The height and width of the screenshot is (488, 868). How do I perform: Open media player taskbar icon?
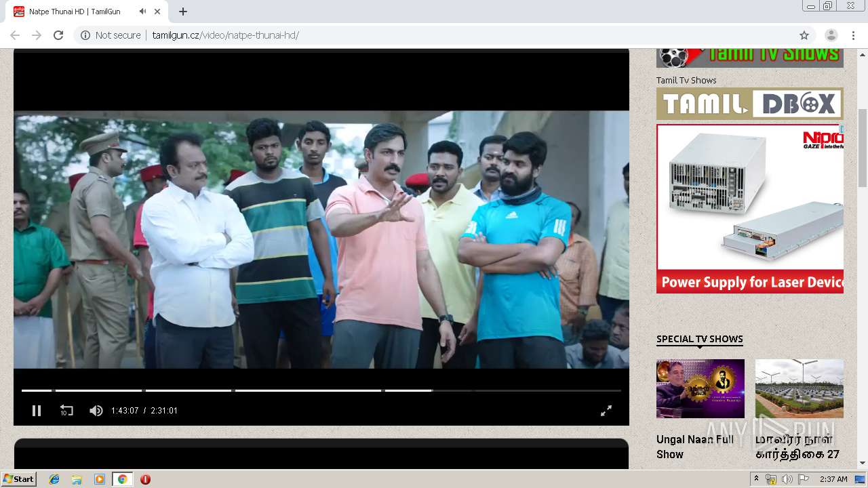coord(100,479)
